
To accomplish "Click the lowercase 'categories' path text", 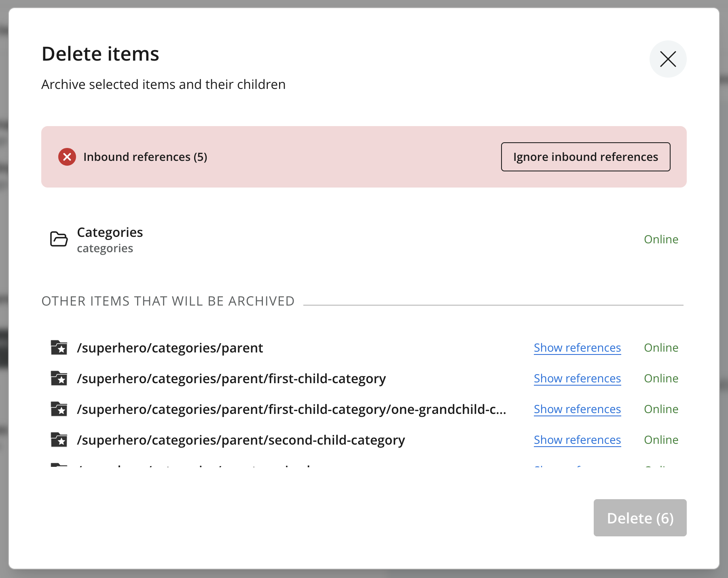I will click(105, 248).
